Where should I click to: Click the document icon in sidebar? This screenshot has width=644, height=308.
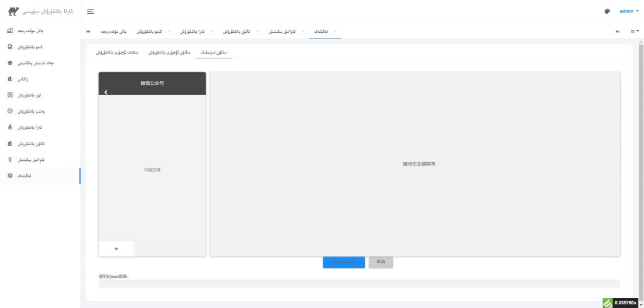[x=10, y=47]
